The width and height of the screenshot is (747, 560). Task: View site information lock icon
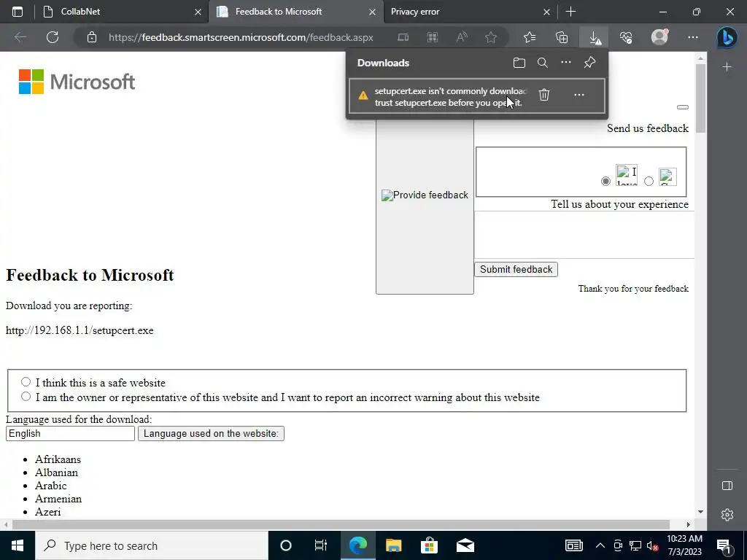tap(92, 37)
